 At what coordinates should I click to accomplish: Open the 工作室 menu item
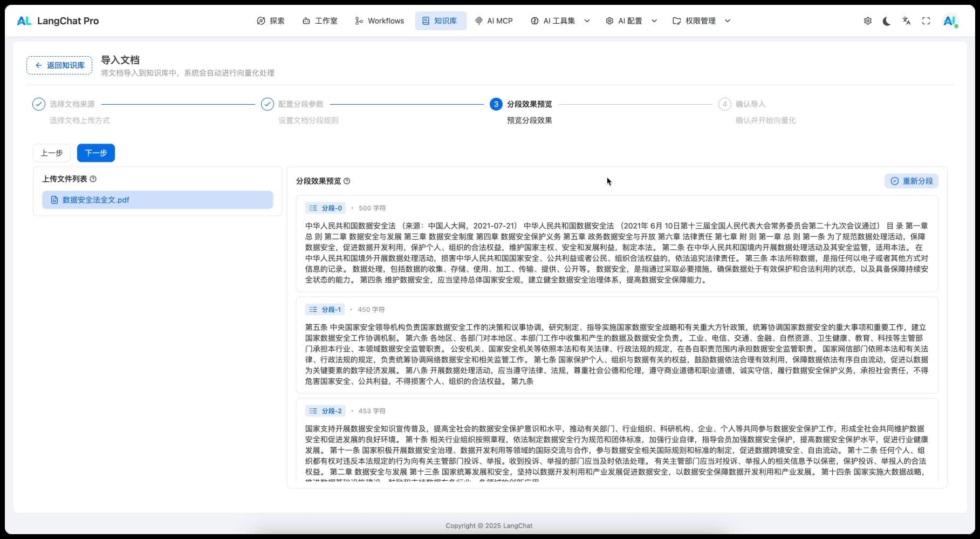[x=325, y=21]
